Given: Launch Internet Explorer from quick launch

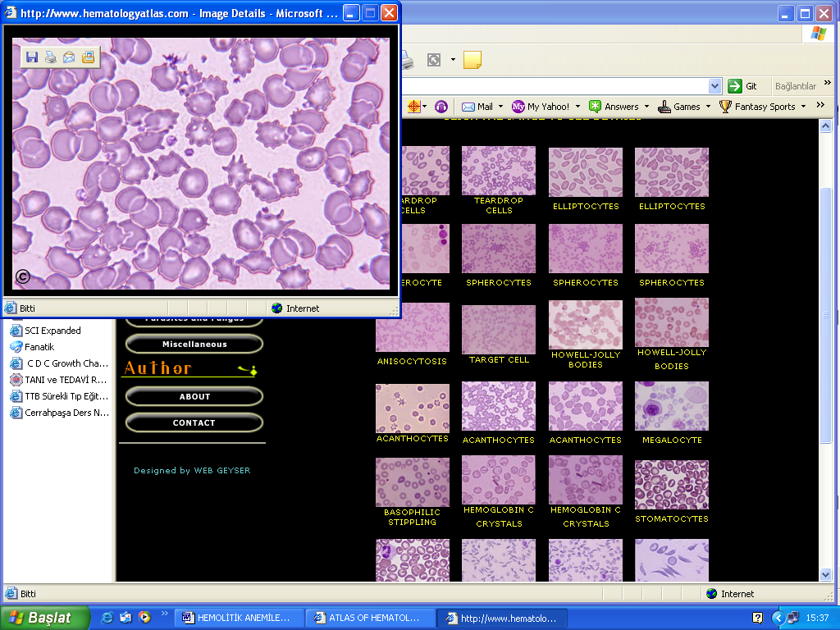Looking at the screenshot, I should coord(107,618).
